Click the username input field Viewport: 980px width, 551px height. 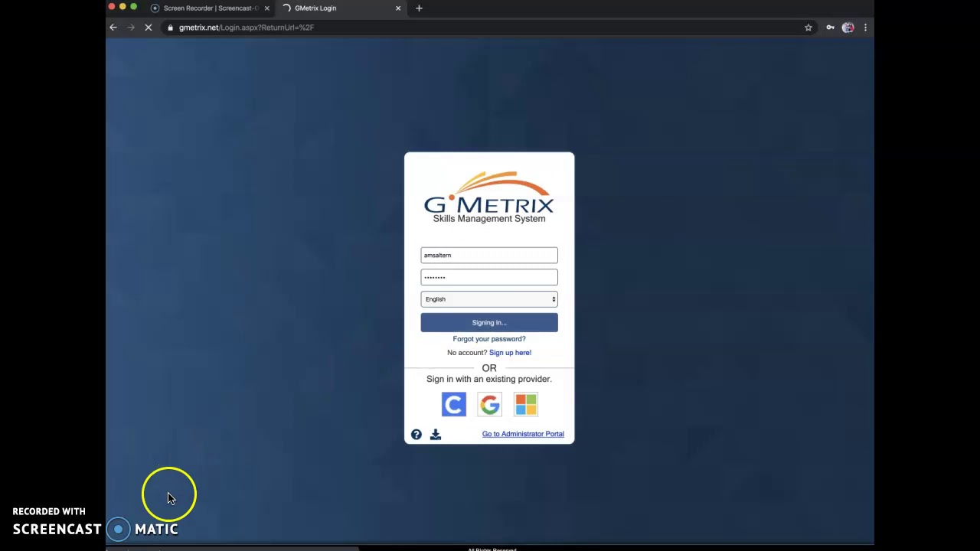coord(489,255)
